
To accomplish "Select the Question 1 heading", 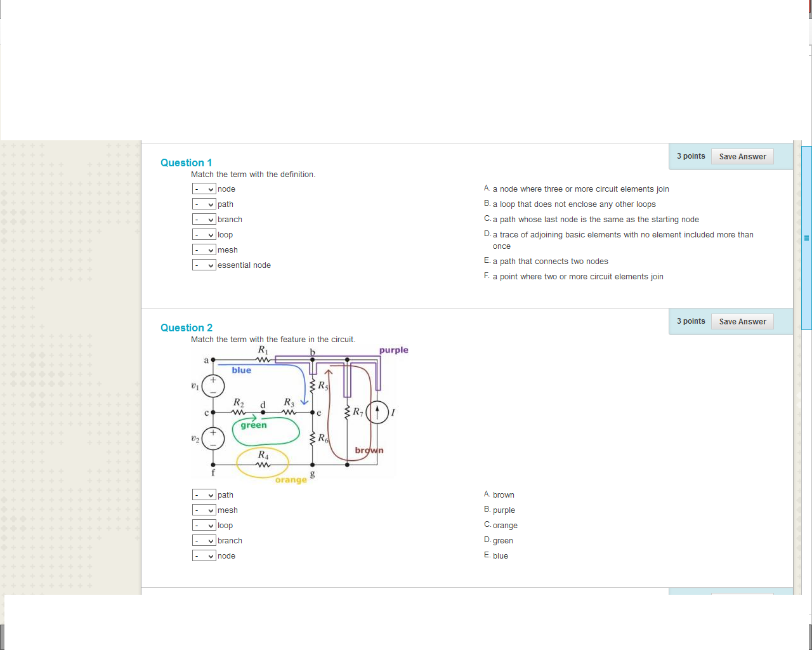I will click(186, 162).
